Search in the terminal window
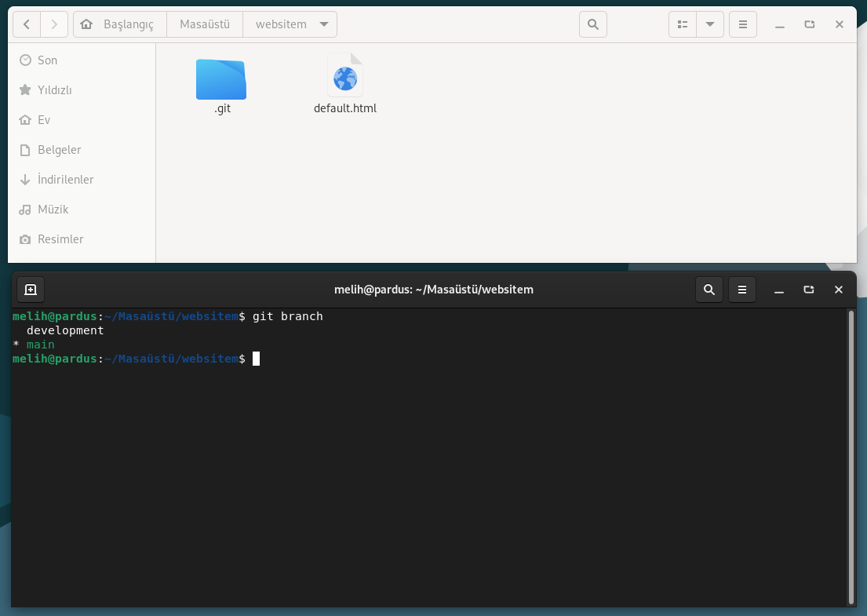This screenshot has height=616, width=867. point(709,290)
